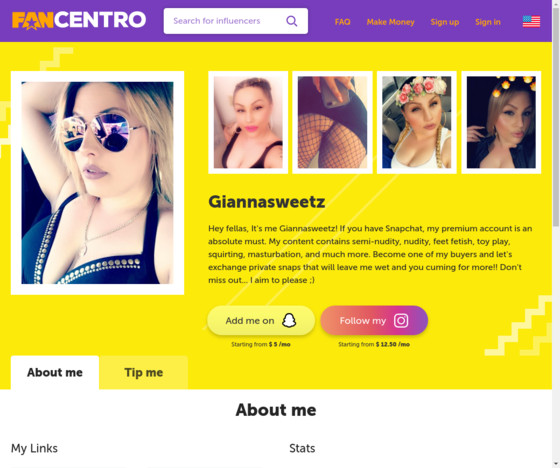
Task: Select the About me tab
Action: (x=55, y=372)
